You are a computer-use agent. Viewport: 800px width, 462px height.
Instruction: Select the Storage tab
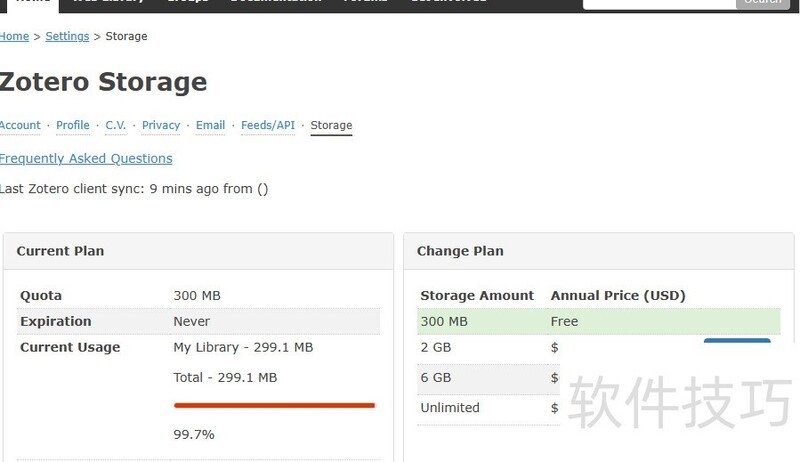pyautogui.click(x=331, y=125)
